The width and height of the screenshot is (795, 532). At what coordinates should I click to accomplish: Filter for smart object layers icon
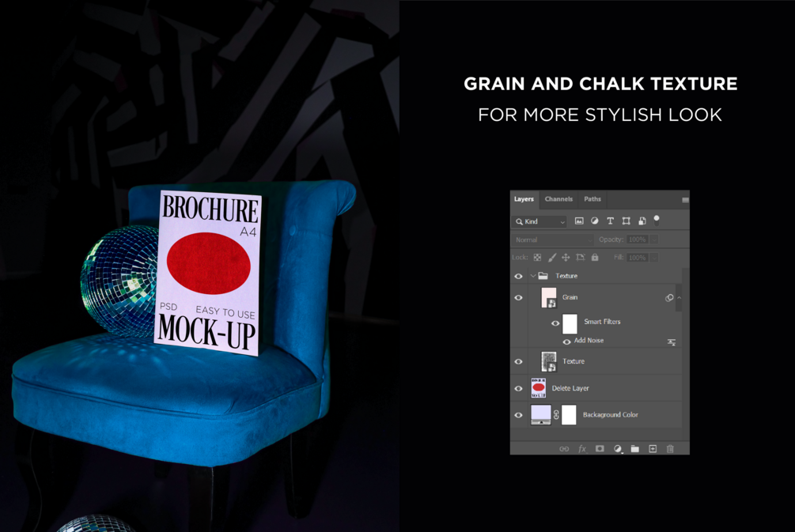[642, 221]
